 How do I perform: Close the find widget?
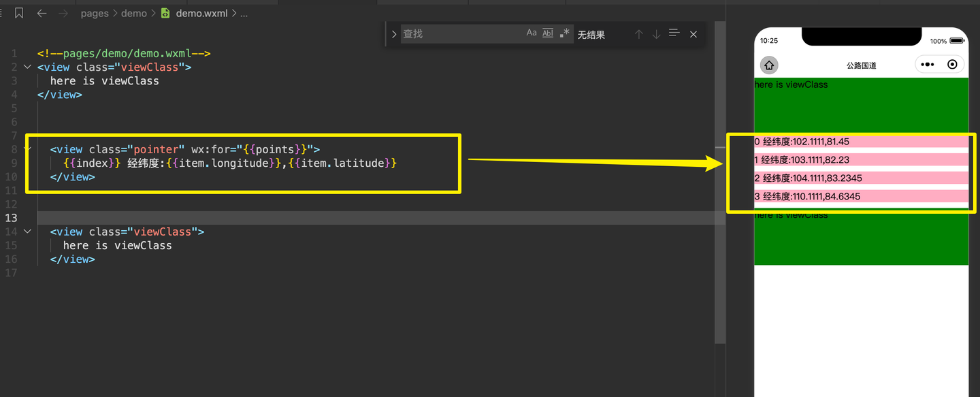pyautogui.click(x=693, y=34)
